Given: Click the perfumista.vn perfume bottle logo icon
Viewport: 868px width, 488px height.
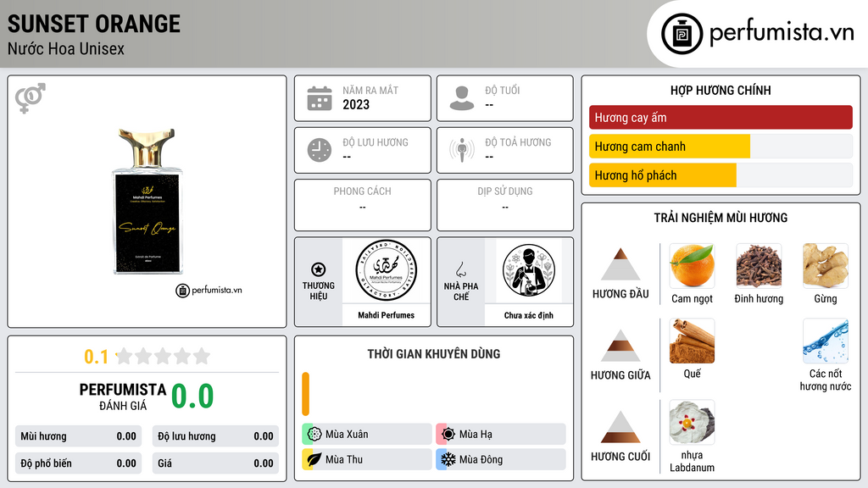Looking at the screenshot, I should point(682,34).
